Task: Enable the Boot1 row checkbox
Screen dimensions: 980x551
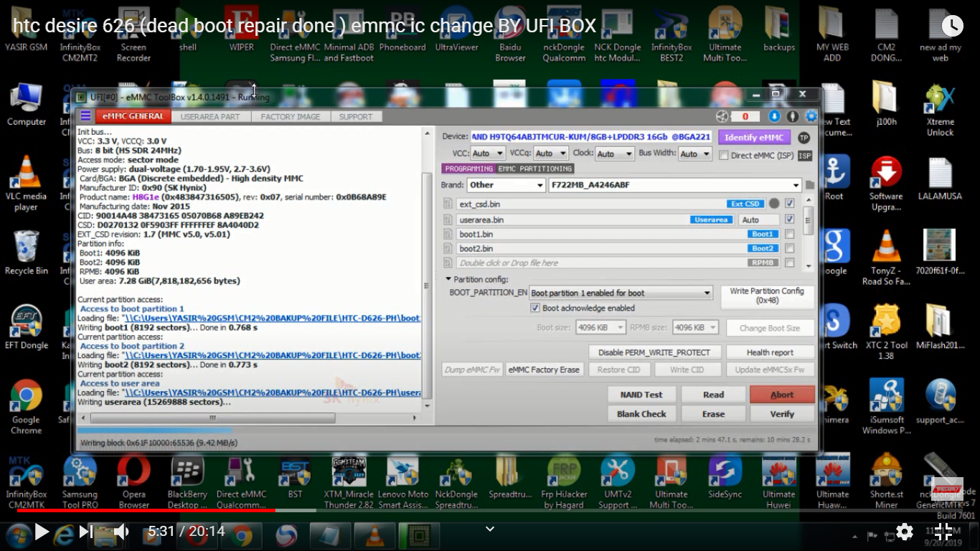Action: coord(790,234)
